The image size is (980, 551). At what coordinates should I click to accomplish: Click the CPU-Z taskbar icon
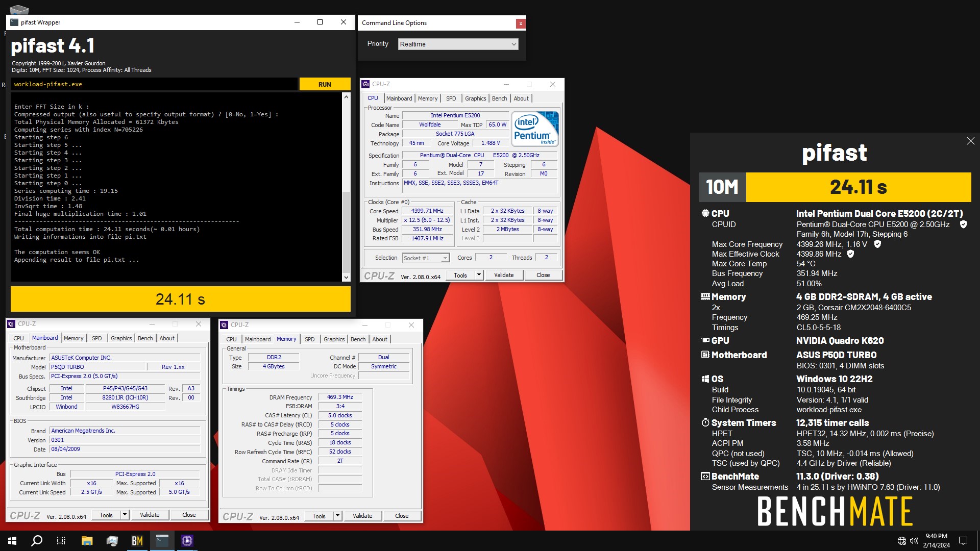[x=187, y=541]
